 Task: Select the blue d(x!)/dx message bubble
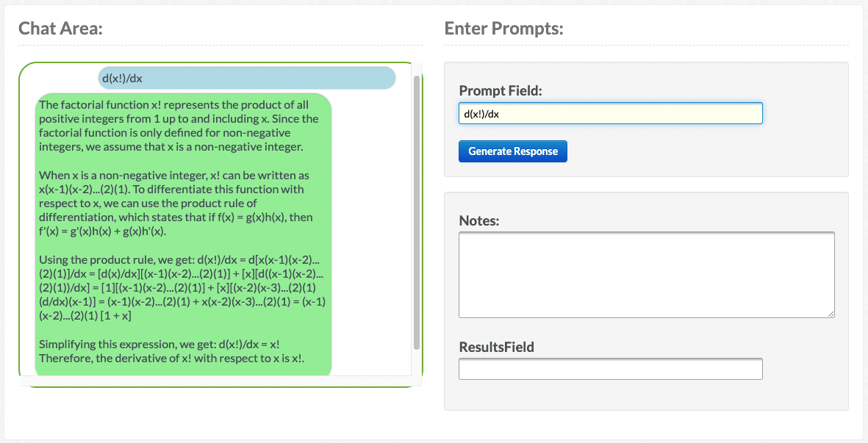(x=246, y=79)
